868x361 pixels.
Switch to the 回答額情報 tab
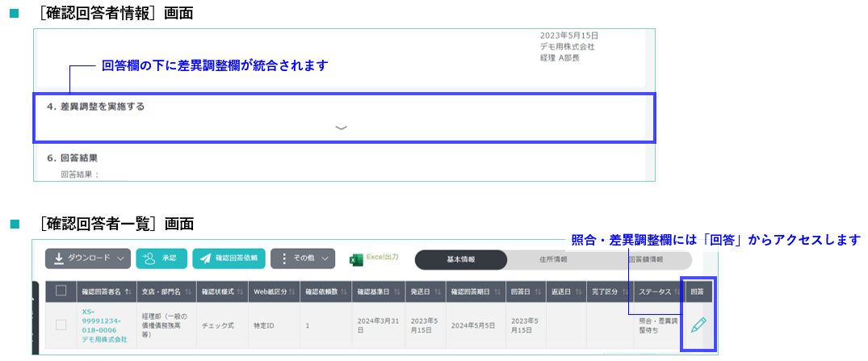point(646,259)
